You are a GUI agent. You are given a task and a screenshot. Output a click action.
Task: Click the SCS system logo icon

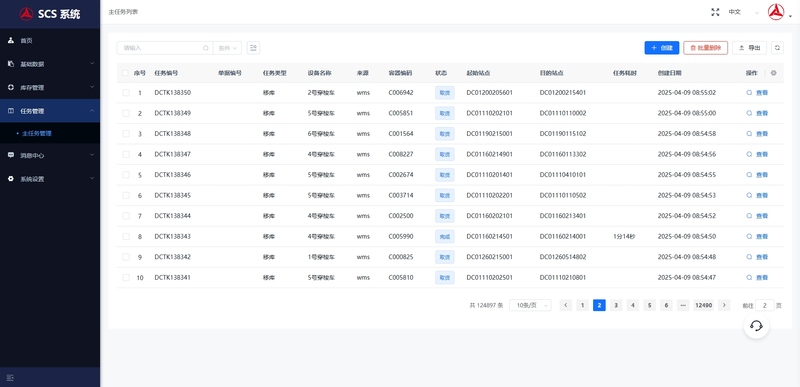tap(27, 14)
